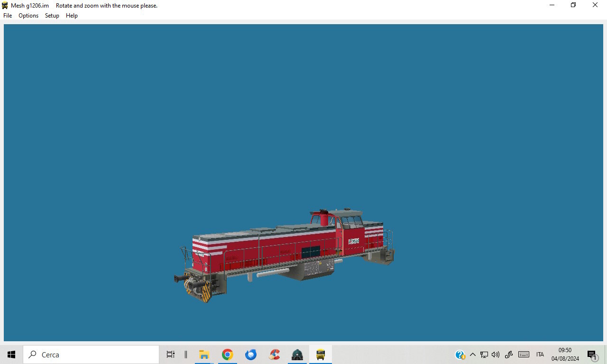Close the Mesh g1206.im window
This screenshot has height=364, width=607.
595,5
